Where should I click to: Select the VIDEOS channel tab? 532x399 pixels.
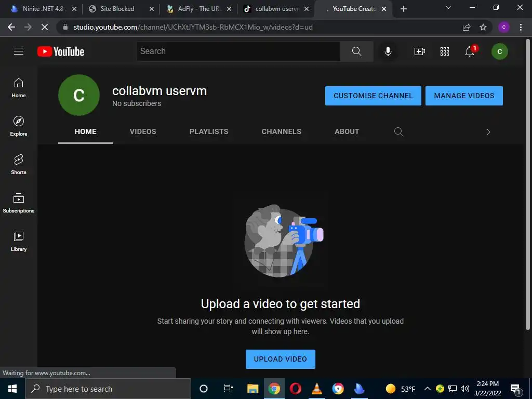pos(143,131)
